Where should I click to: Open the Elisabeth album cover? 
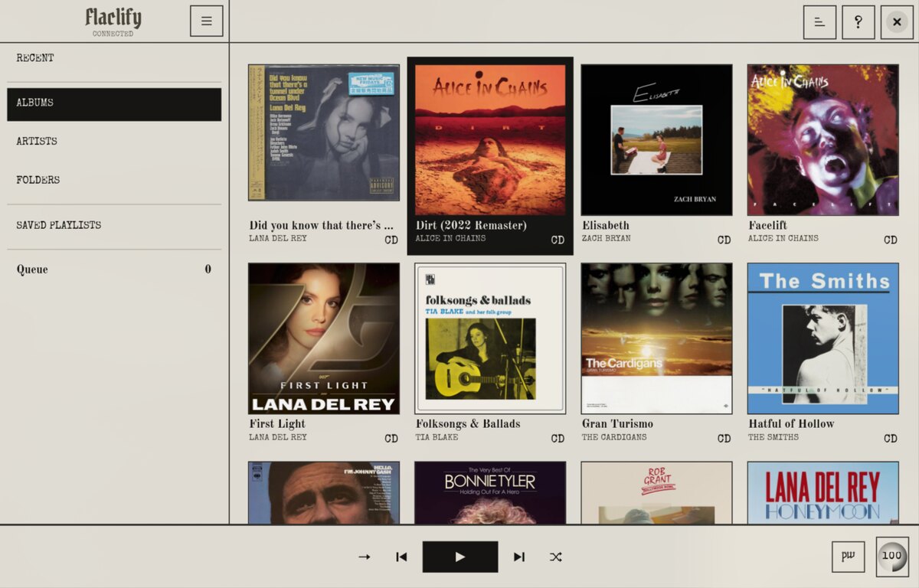[x=656, y=140]
